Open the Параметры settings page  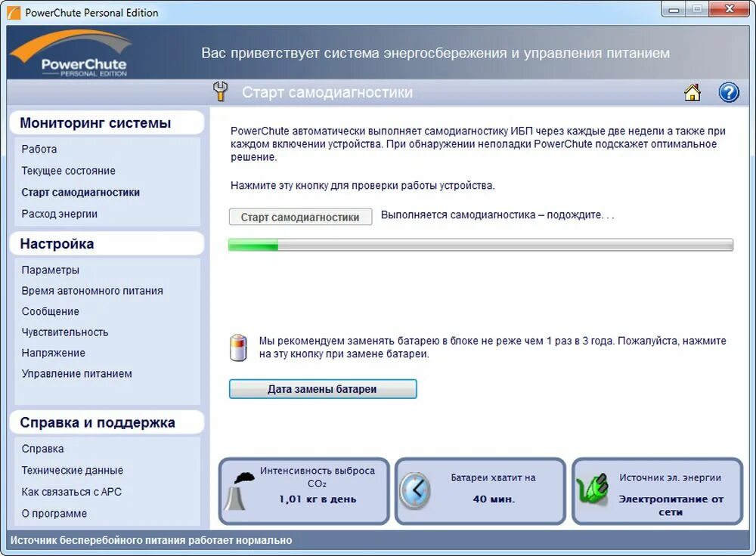click(x=50, y=270)
